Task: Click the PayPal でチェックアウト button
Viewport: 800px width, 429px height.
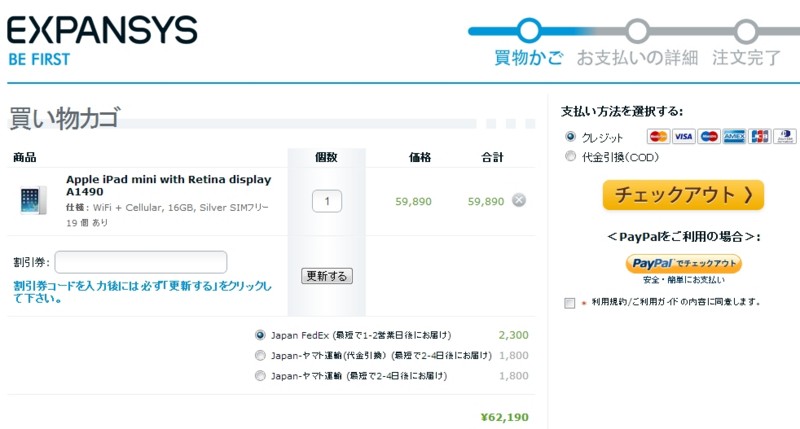Action: [684, 264]
